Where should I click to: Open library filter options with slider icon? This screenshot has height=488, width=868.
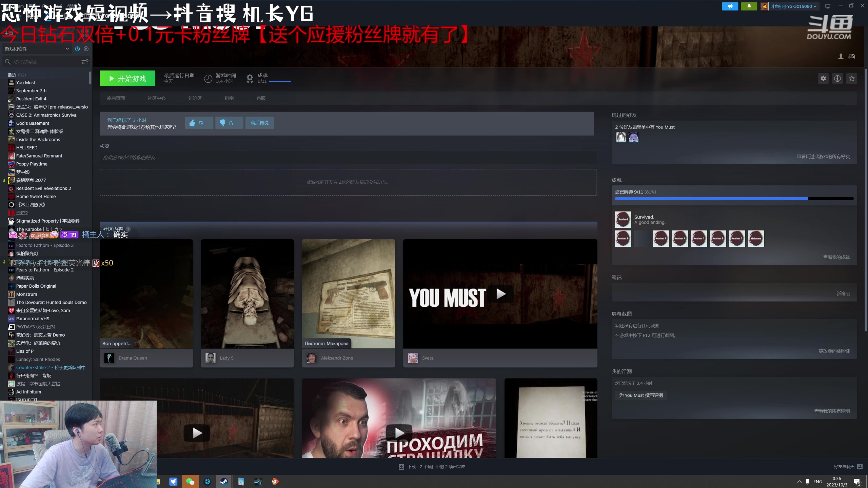[85, 62]
